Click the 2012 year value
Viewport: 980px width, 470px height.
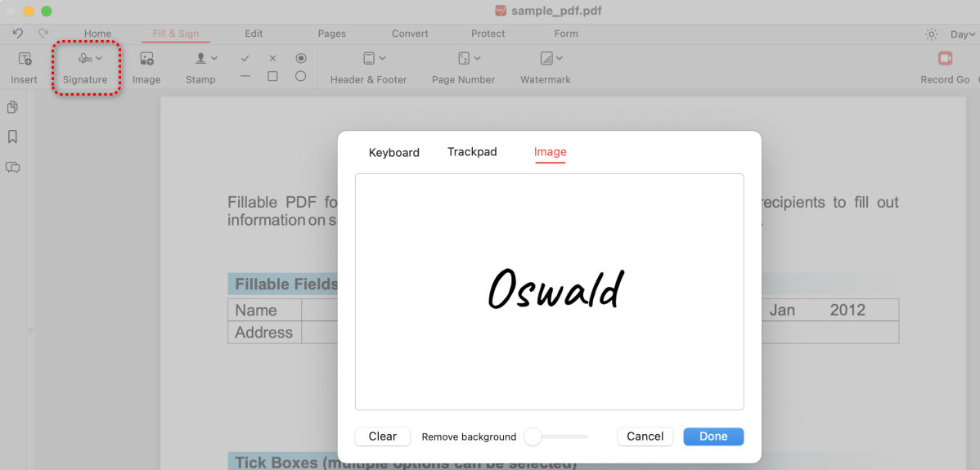[847, 311]
